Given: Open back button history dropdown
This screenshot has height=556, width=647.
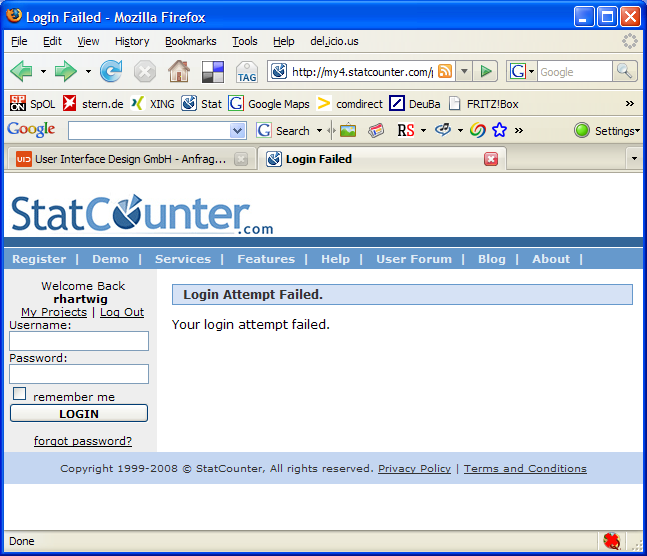Looking at the screenshot, I should point(43,72).
